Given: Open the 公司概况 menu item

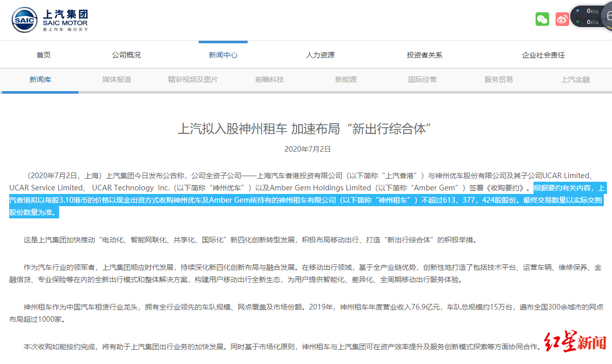Looking at the screenshot, I should point(126,55).
